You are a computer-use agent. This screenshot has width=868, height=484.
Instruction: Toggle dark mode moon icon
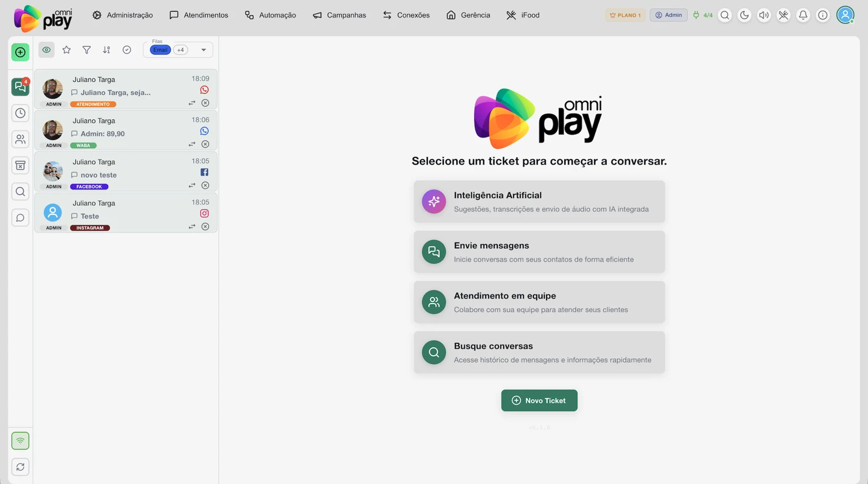[744, 15]
